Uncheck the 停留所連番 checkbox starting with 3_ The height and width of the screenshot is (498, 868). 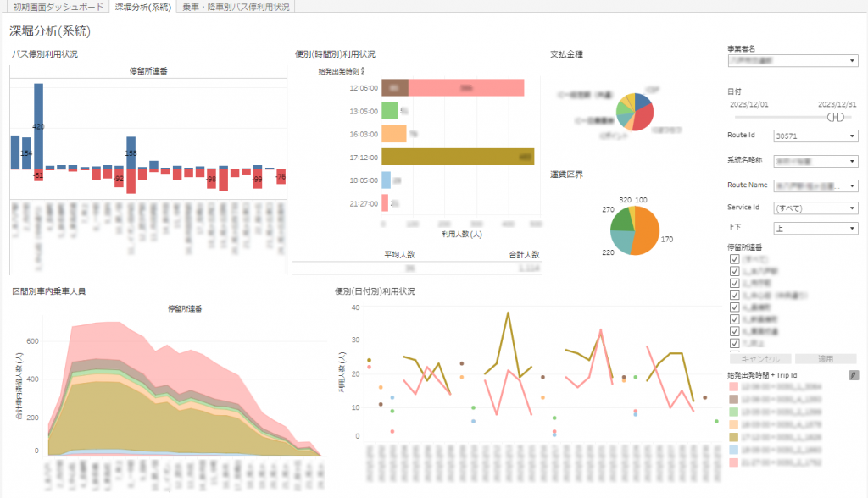pos(735,296)
